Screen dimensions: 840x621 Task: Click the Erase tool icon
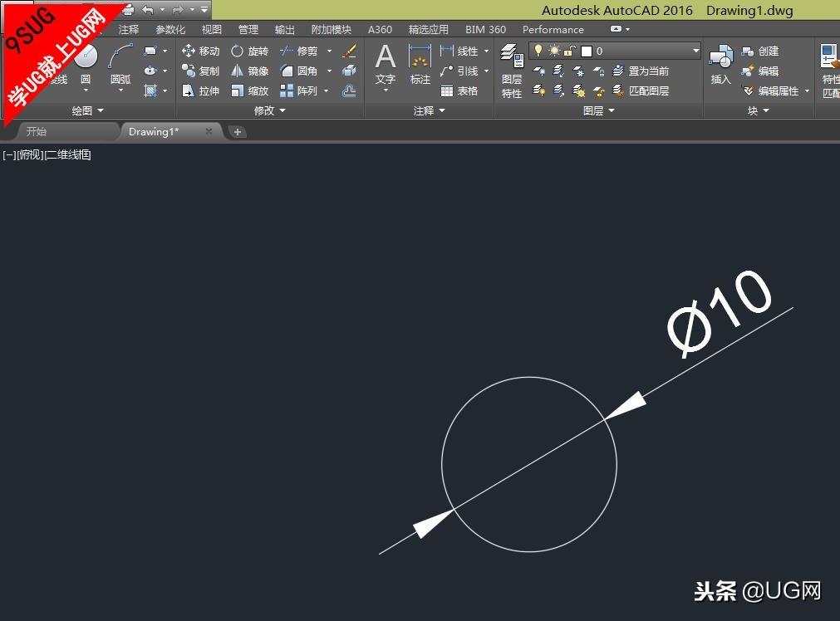tap(349, 51)
